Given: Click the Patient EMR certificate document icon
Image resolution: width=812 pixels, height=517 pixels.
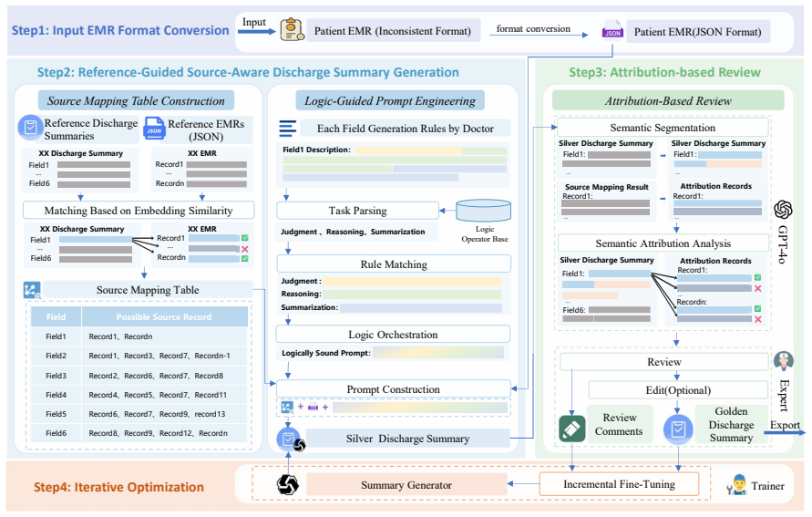Looking at the screenshot, I should [292, 29].
